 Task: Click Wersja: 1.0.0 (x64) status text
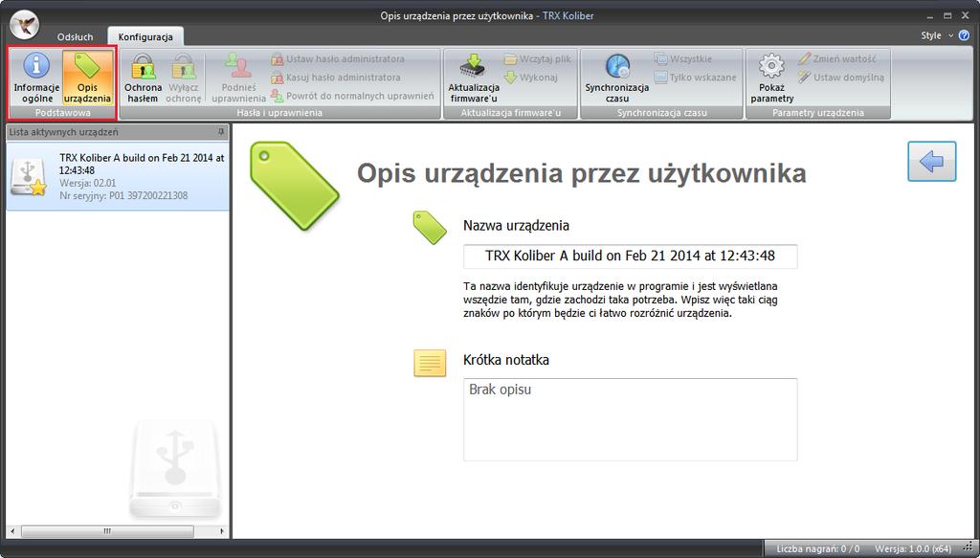click(x=912, y=548)
